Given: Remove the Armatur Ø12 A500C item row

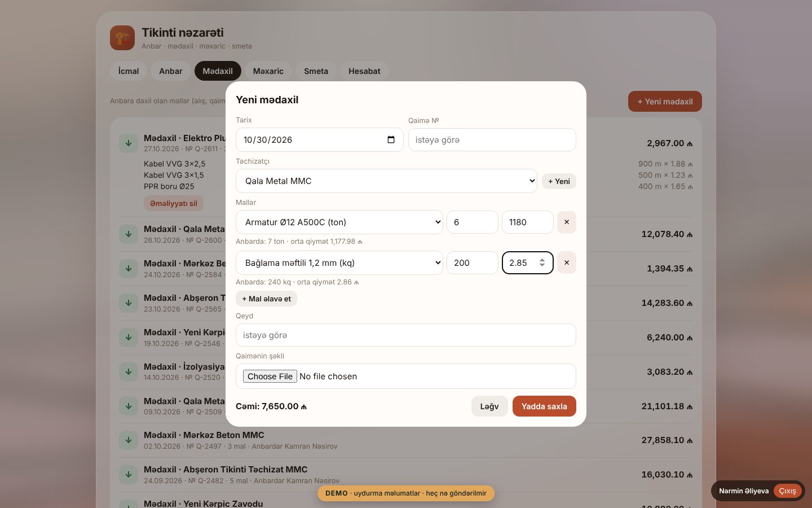Looking at the screenshot, I should 567,222.
